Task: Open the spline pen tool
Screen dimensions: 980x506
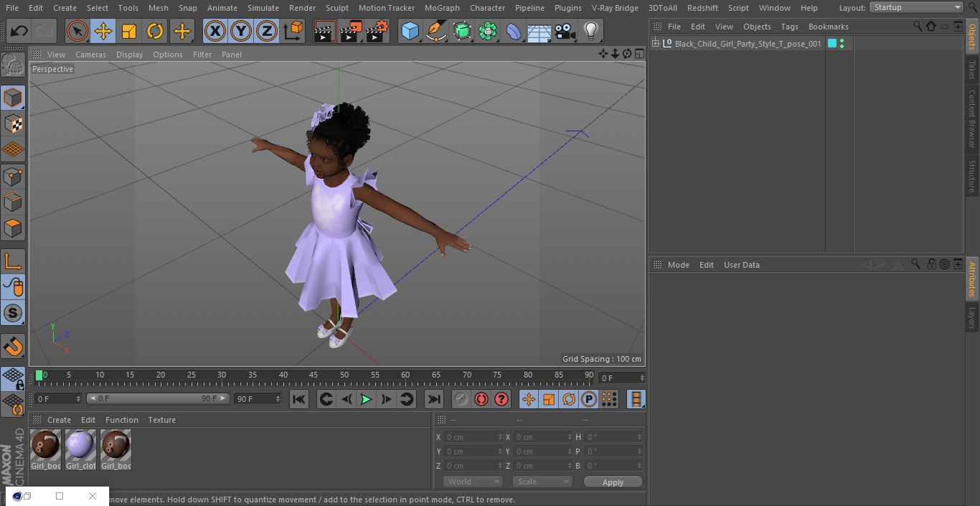Action: 435,31
